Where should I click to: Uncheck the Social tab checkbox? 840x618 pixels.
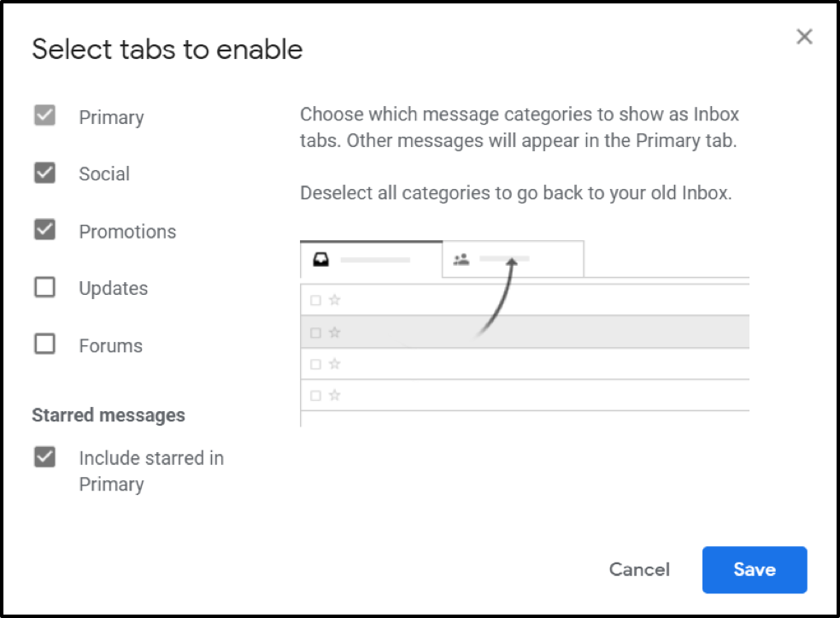coord(44,174)
